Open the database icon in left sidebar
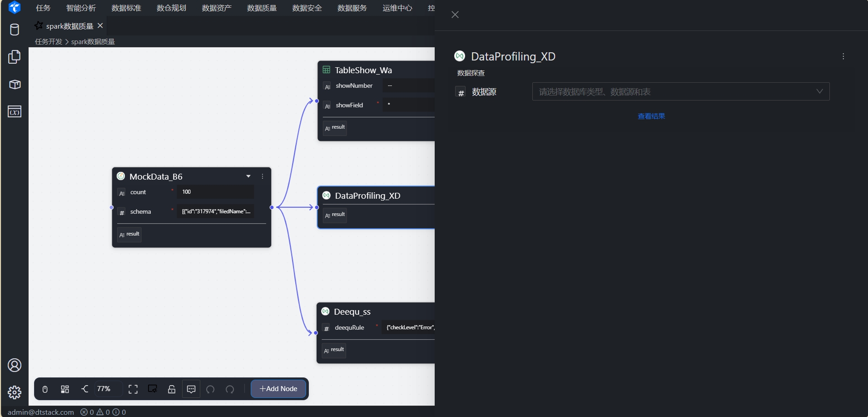 pyautogui.click(x=15, y=30)
